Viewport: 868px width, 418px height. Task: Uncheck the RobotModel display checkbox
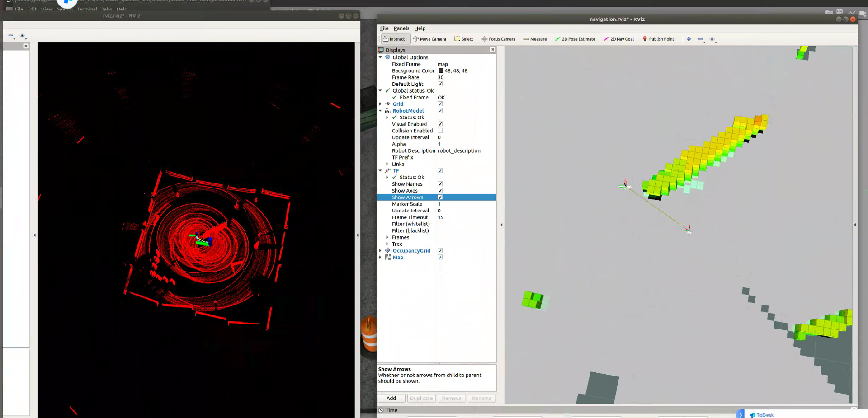pos(440,111)
